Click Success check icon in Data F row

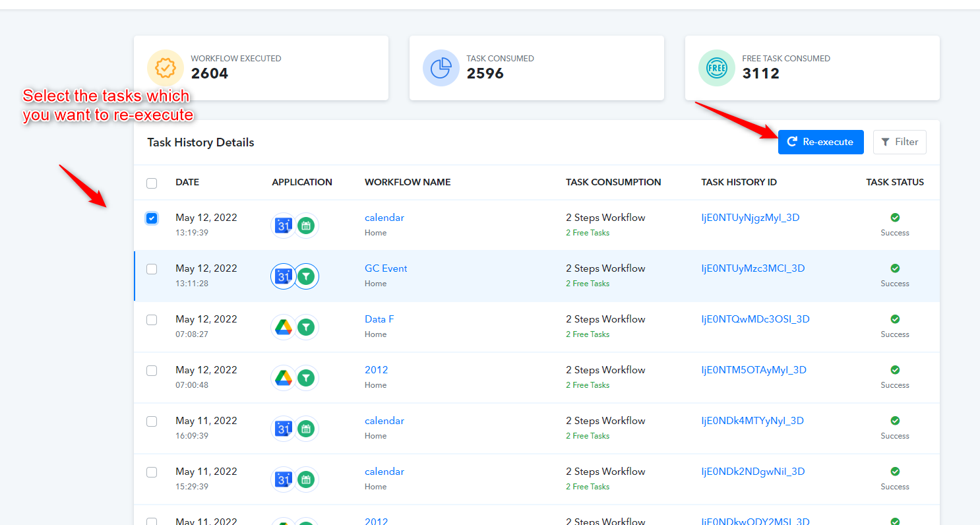[x=895, y=319]
